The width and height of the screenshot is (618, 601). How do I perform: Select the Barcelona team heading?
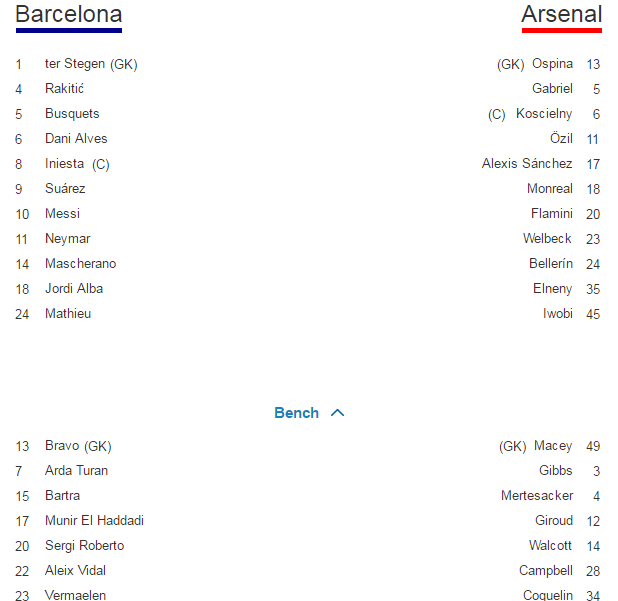coord(69,14)
